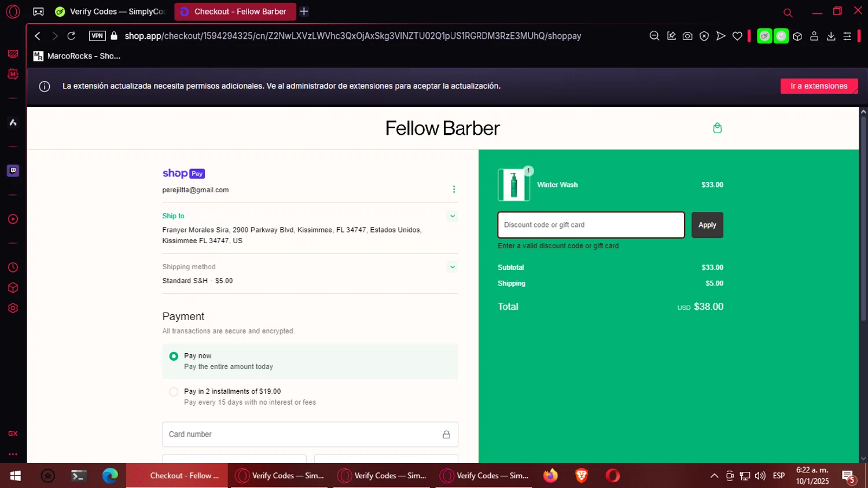
Task: Click the address bar URL
Action: [353, 36]
